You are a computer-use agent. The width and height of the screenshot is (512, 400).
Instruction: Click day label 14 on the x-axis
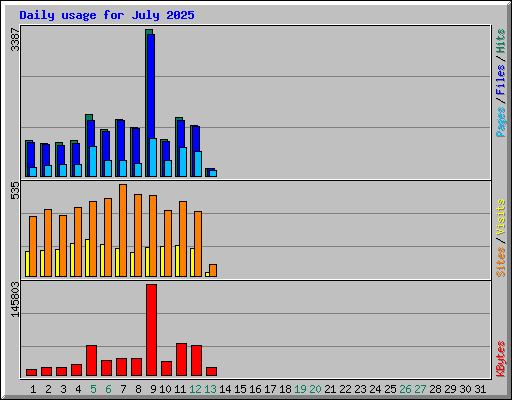tap(225, 389)
